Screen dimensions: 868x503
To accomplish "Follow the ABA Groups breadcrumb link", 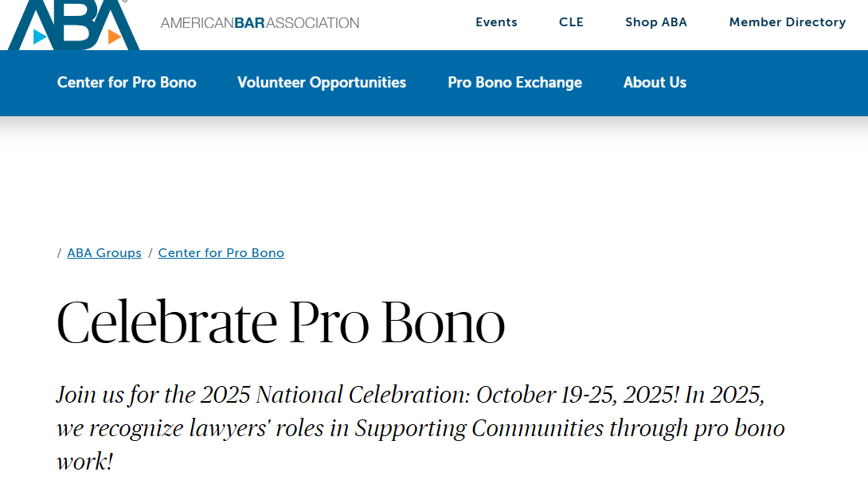I will click(104, 253).
